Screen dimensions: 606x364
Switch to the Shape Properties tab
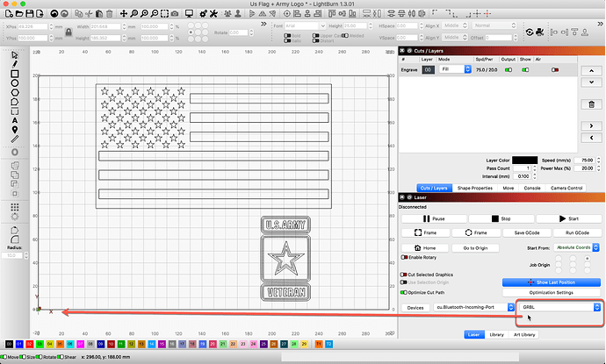474,188
